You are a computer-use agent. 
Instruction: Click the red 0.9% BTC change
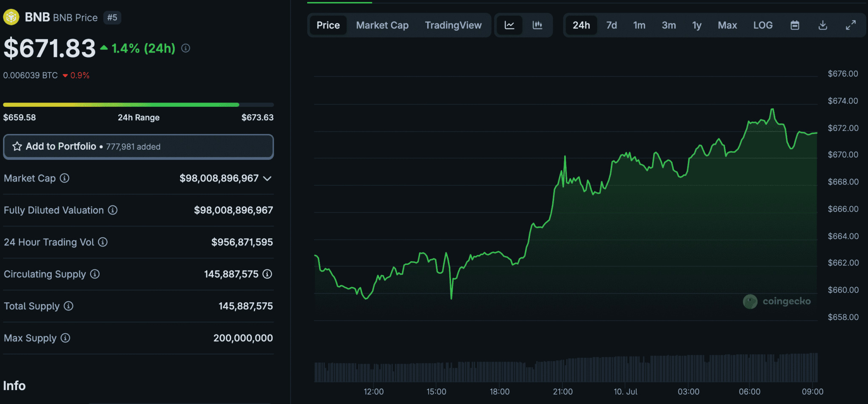(x=80, y=75)
